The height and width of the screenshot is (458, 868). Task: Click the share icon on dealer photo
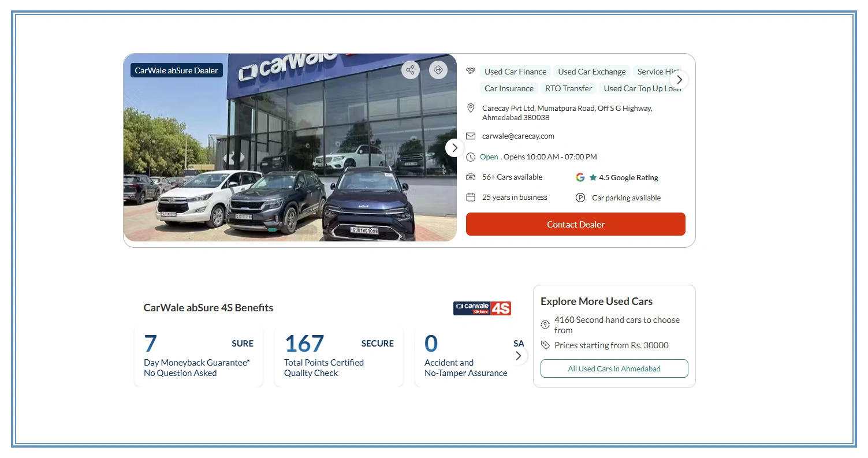pos(410,70)
